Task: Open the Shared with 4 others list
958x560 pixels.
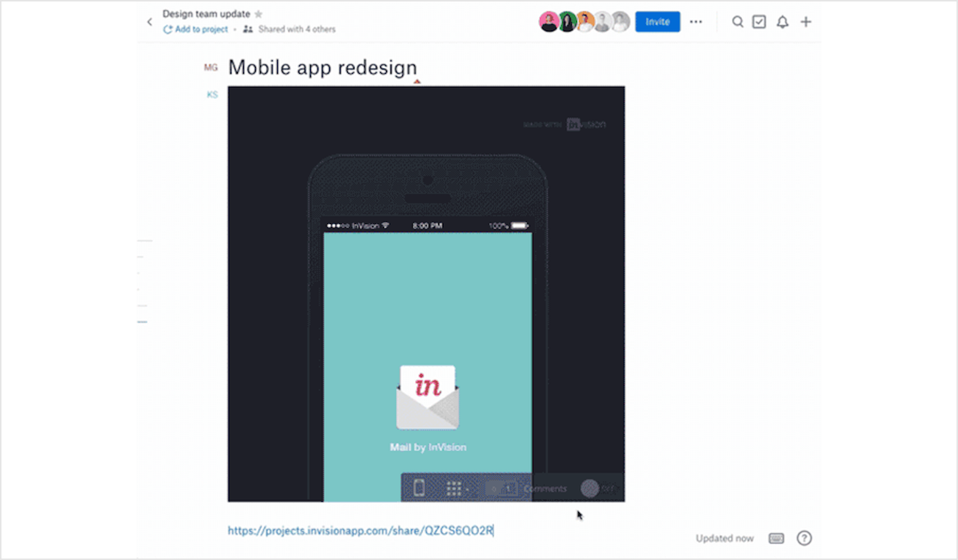Action: point(290,29)
